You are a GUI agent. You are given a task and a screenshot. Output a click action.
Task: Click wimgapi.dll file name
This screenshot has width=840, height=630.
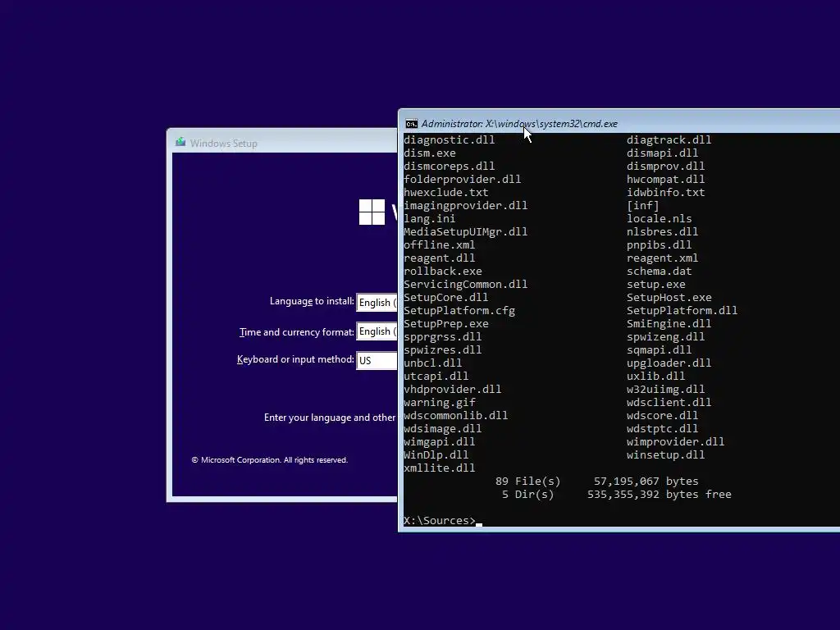(x=440, y=442)
